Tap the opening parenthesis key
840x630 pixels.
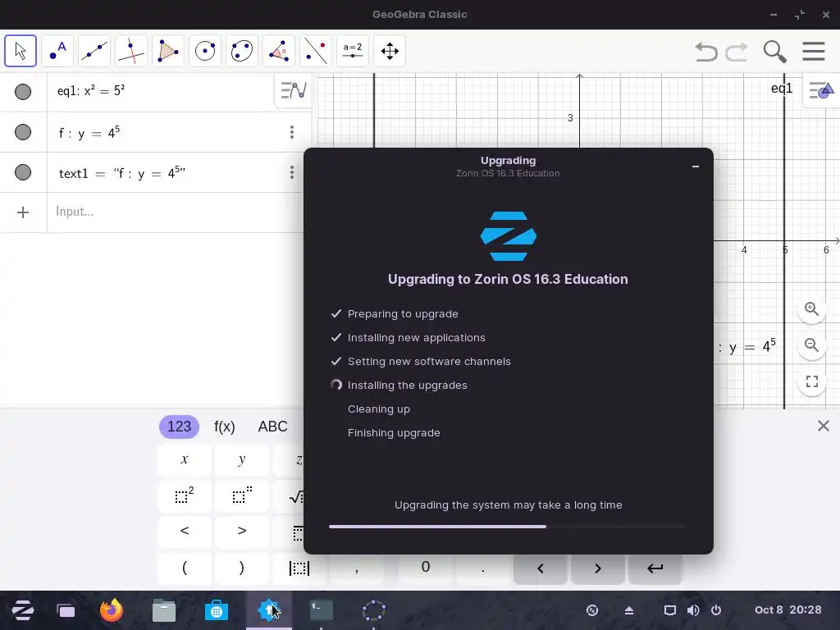tap(185, 568)
